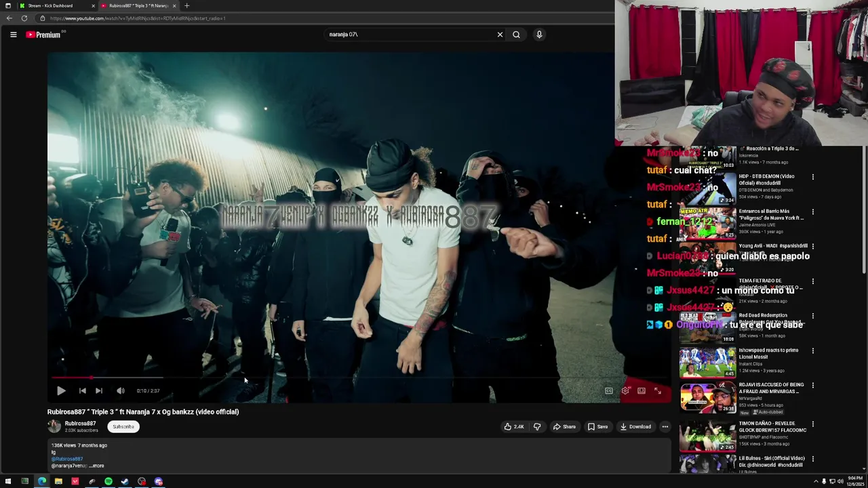Switch the player to theater mode
The width and height of the screenshot is (868, 488).
[642, 391]
